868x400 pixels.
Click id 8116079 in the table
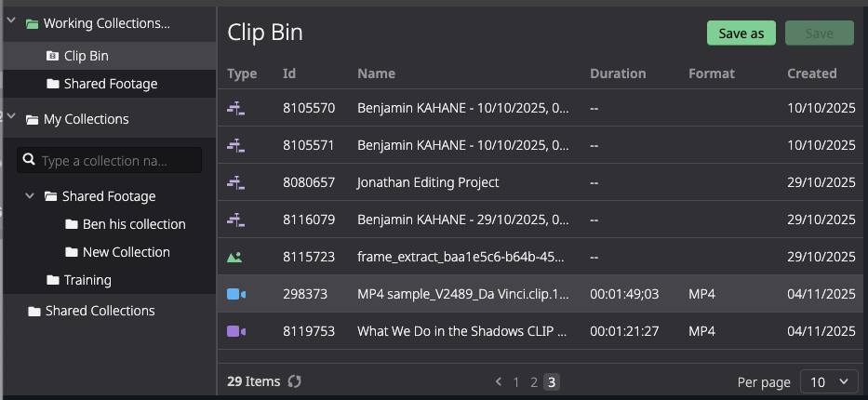click(x=309, y=220)
